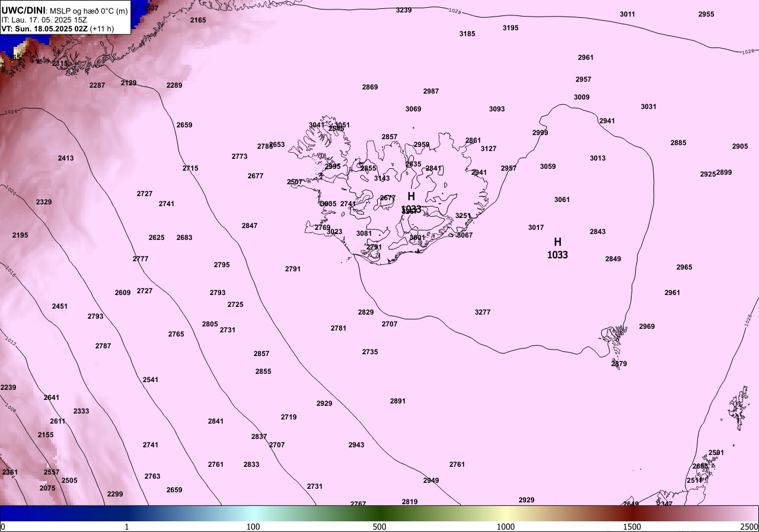The width and height of the screenshot is (759, 532).
Task: Click the height value 2795
Action: point(222,265)
